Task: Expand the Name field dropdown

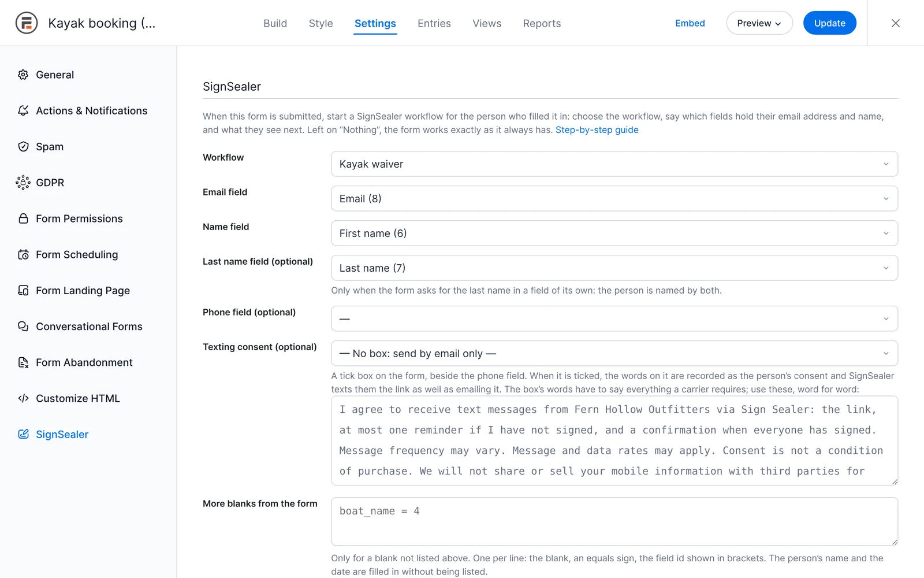Action: pos(614,234)
